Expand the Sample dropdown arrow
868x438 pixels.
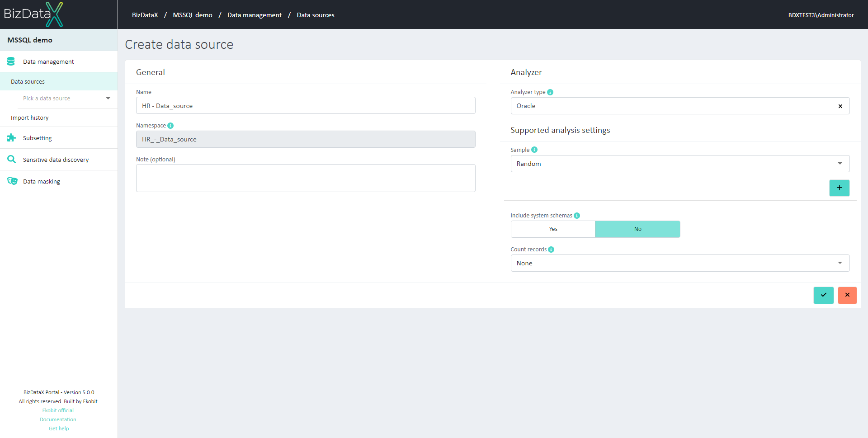(840, 164)
